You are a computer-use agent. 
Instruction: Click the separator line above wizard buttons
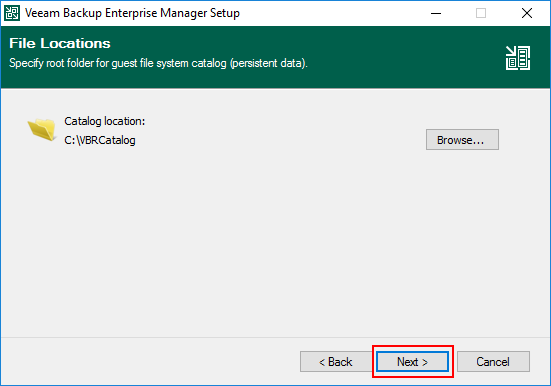pos(276,337)
